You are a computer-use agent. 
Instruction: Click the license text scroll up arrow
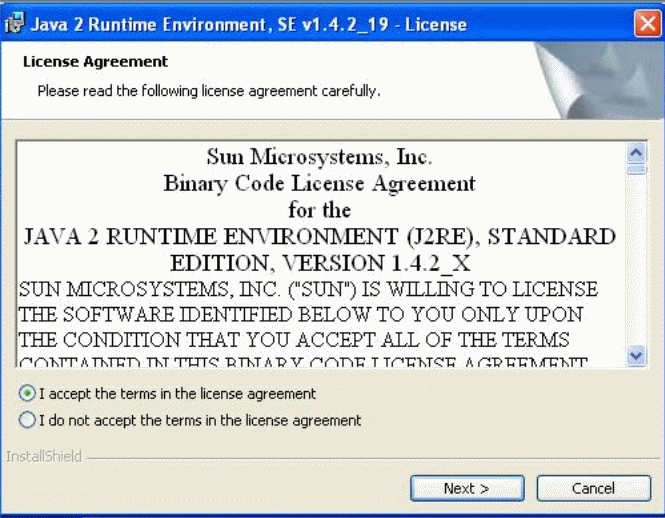[x=636, y=153]
